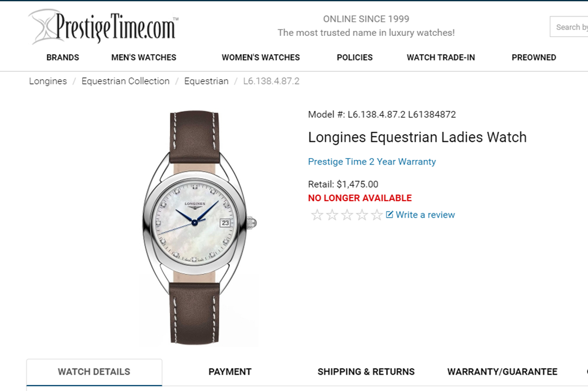Select the first rating star
This screenshot has width=588, height=391.
click(x=318, y=215)
